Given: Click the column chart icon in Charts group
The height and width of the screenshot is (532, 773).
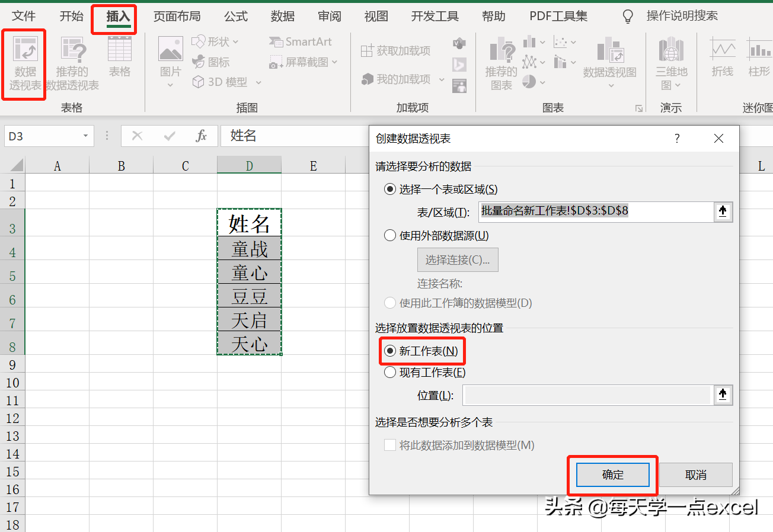Looking at the screenshot, I should [x=530, y=41].
